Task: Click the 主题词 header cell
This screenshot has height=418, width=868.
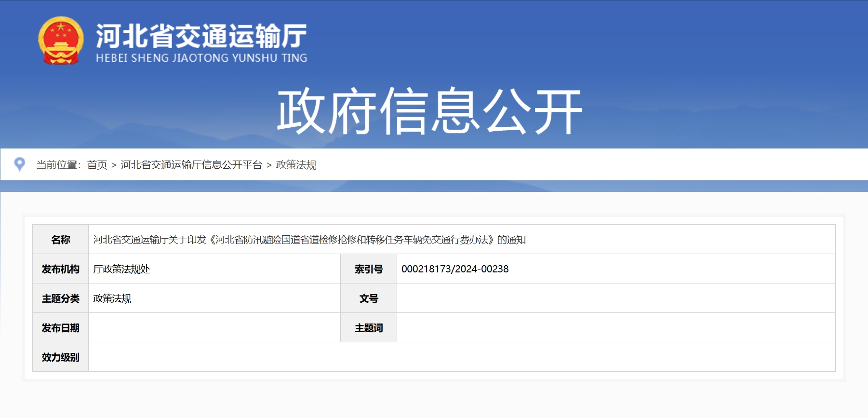Action: pyautogui.click(x=369, y=328)
